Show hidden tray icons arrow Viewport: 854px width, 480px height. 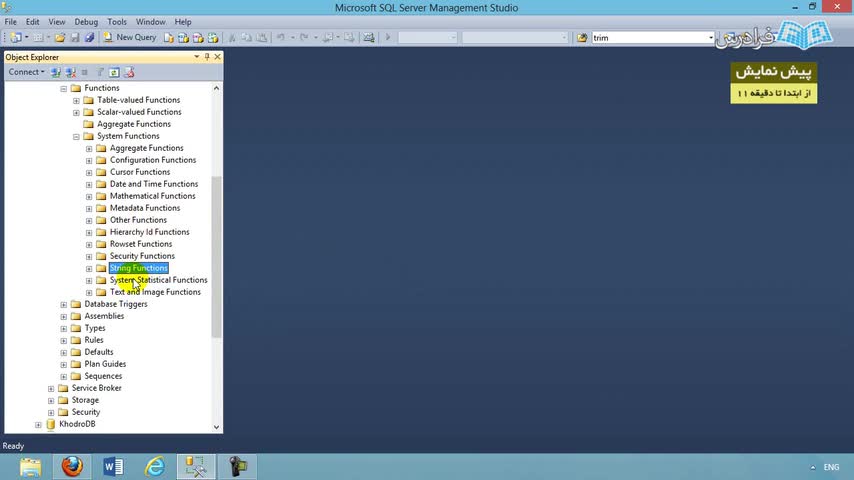(x=813, y=467)
